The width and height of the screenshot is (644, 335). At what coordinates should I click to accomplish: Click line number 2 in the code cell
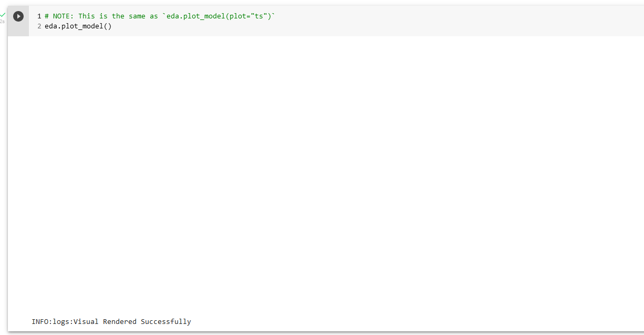[38, 26]
